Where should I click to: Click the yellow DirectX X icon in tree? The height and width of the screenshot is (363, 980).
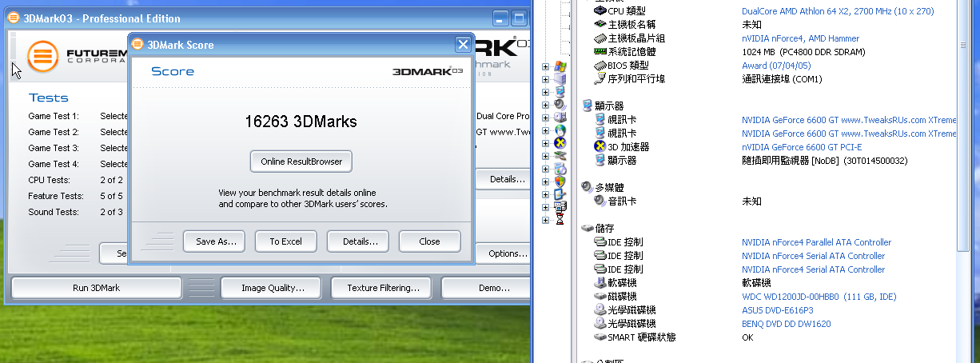click(560, 142)
